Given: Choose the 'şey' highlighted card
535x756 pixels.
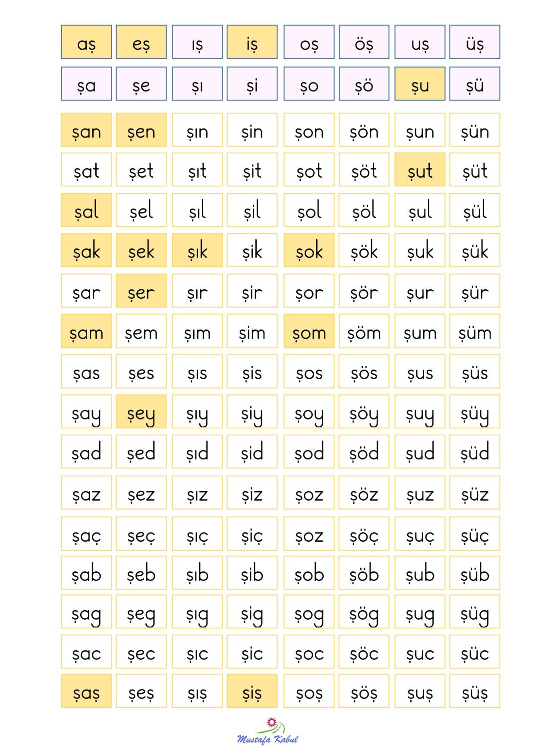Looking at the screenshot, I should point(141,411).
